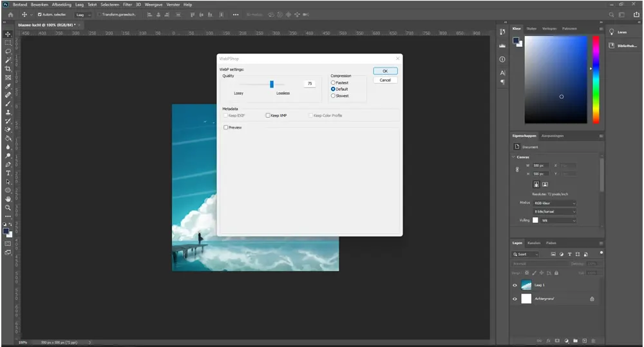Create a new group folder in layers panel
This screenshot has width=644, height=347.
pos(575,341)
